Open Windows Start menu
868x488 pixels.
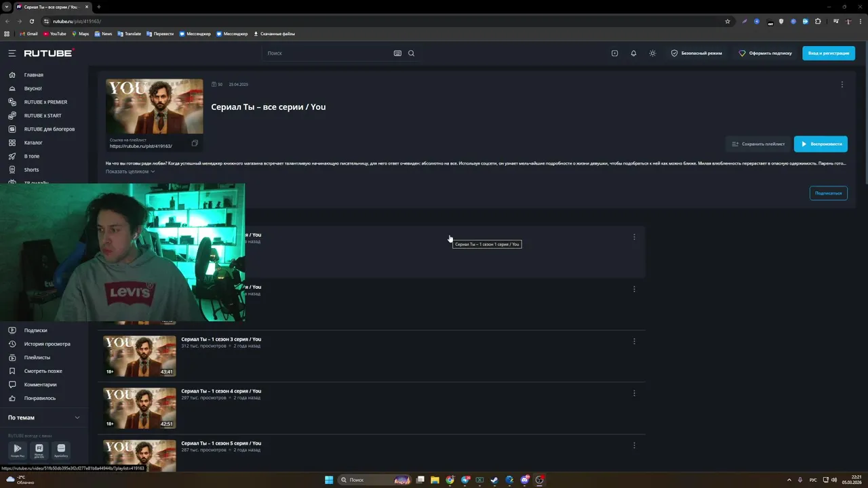tap(329, 480)
